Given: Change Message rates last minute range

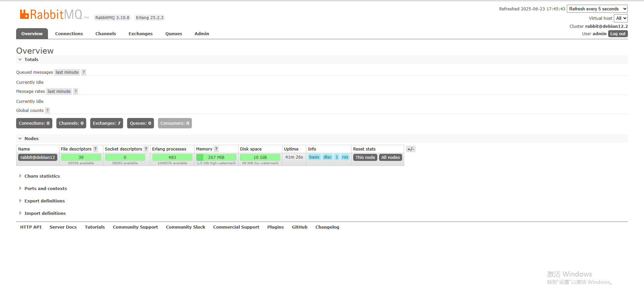Looking at the screenshot, I should 59,91.
